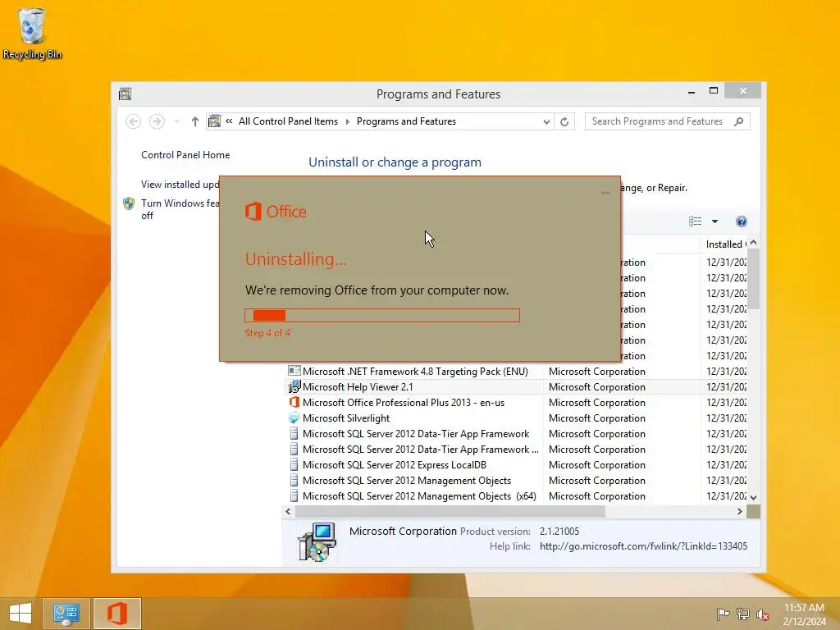Minimize the Office uninstall dialog

pyautogui.click(x=605, y=192)
